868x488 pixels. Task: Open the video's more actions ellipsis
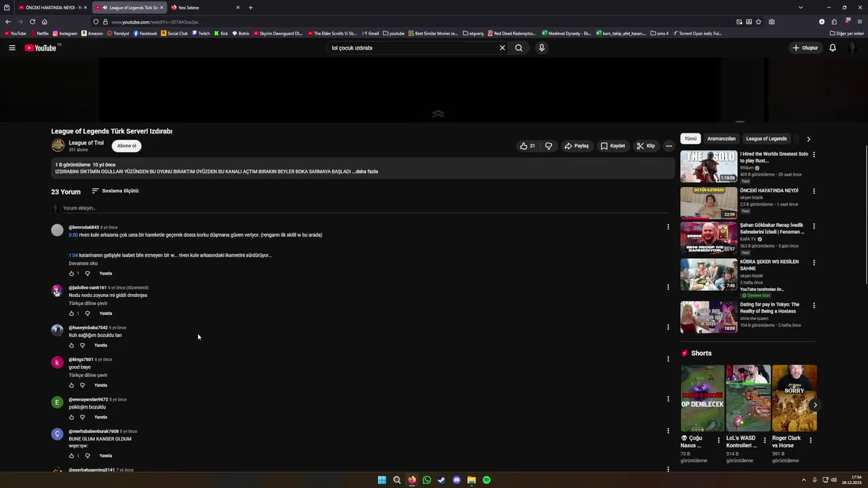tap(669, 146)
